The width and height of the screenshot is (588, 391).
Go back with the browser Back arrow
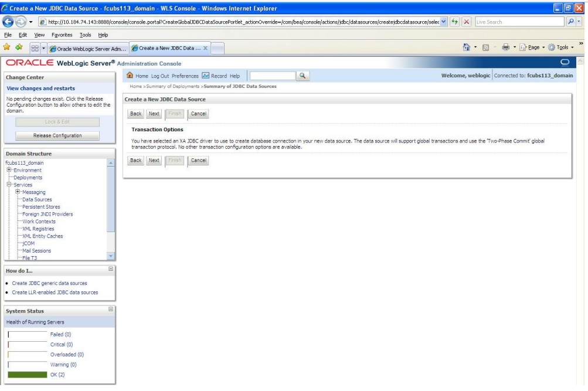pos(8,22)
